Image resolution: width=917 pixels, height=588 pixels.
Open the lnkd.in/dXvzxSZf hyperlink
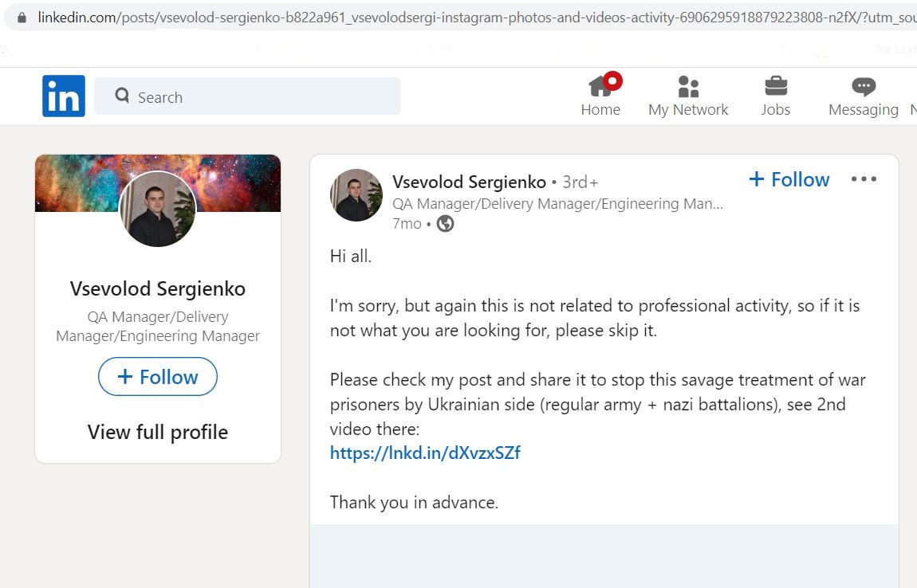click(x=425, y=453)
